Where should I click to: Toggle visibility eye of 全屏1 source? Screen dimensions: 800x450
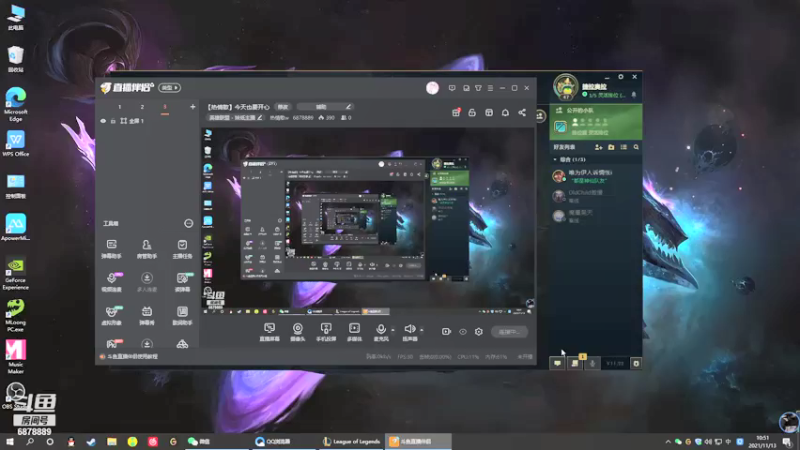coord(103,121)
